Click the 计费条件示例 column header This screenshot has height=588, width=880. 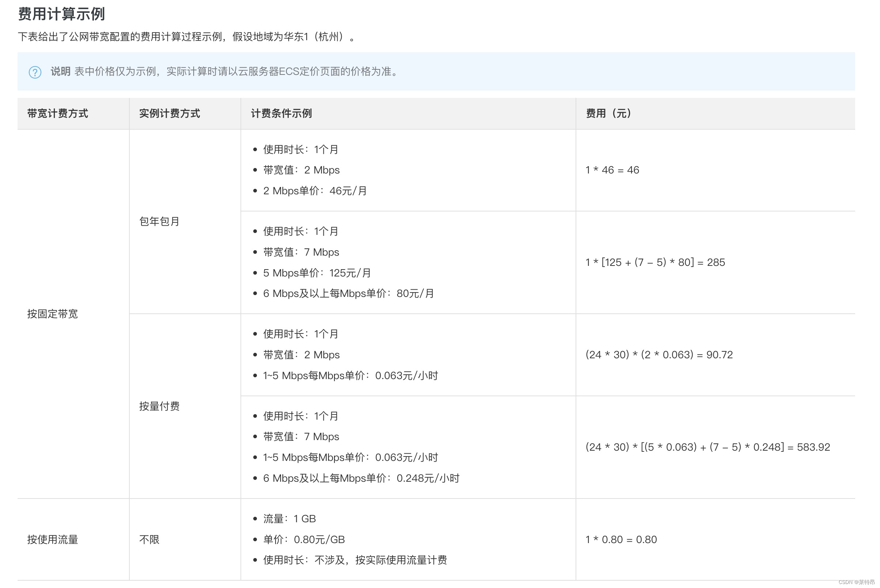(281, 113)
